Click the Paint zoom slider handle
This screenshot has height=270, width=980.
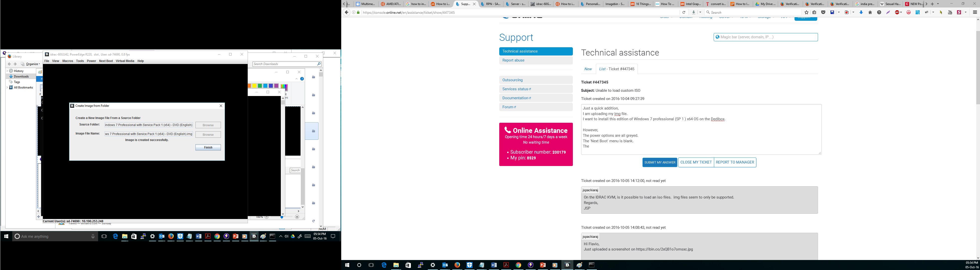point(282,217)
